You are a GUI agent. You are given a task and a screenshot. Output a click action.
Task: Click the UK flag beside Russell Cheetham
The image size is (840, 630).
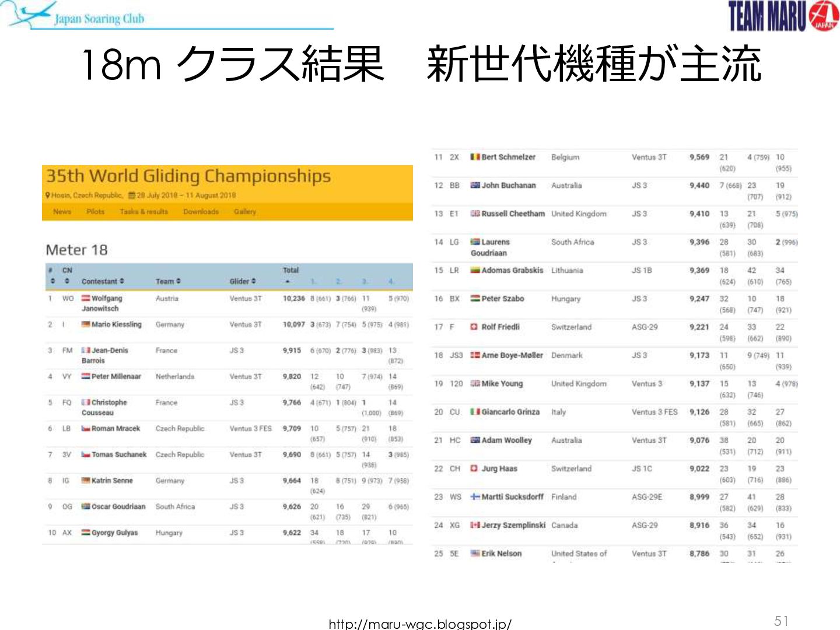coord(475,213)
